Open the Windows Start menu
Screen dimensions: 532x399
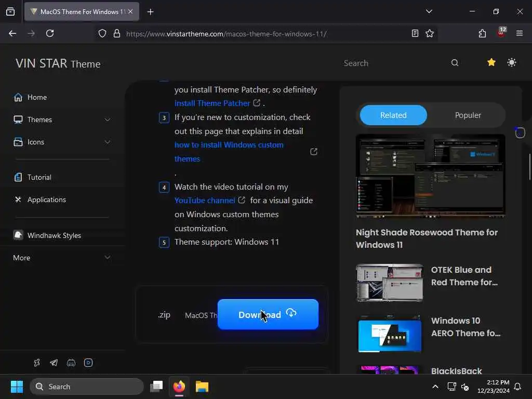(x=17, y=387)
